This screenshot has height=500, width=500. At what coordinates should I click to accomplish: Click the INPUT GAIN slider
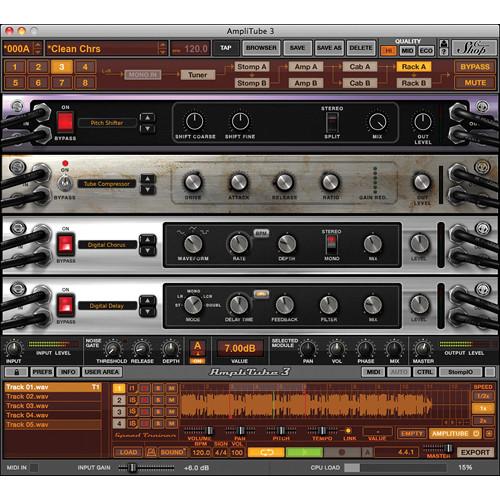point(146,468)
